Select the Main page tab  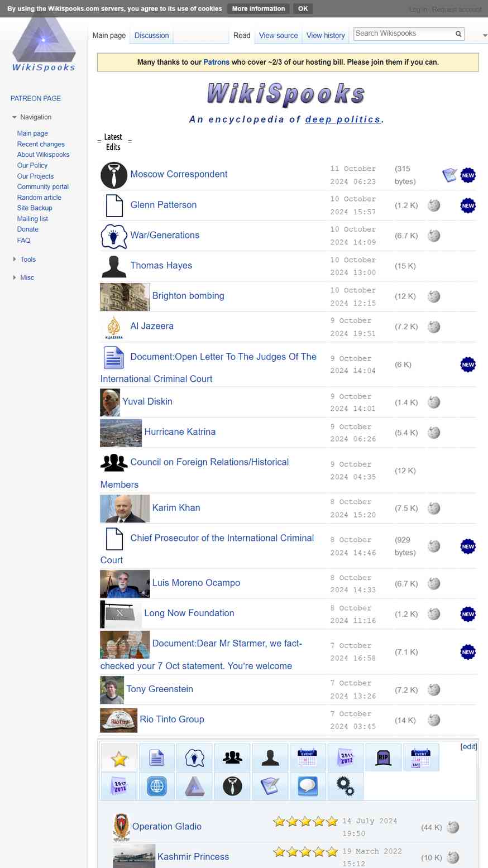[x=109, y=35]
